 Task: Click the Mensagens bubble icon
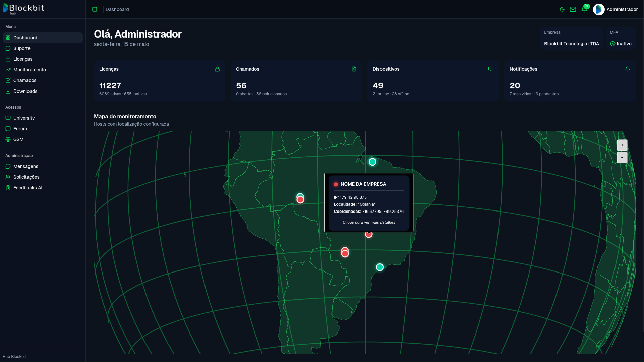pyautogui.click(x=8, y=166)
